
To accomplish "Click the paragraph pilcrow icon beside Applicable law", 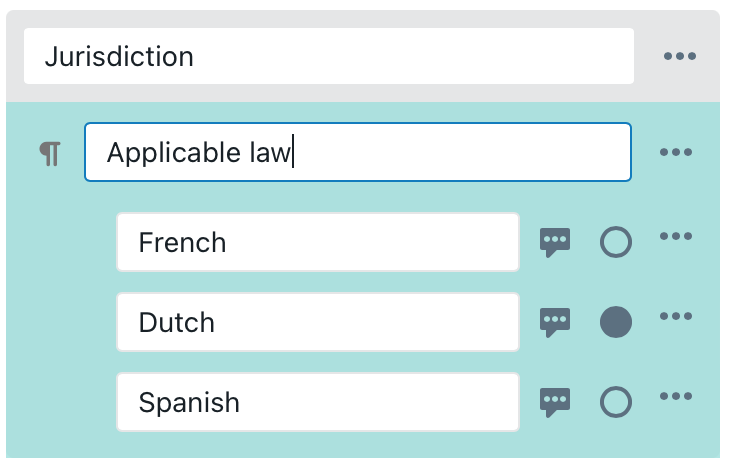I will pyautogui.click(x=49, y=153).
